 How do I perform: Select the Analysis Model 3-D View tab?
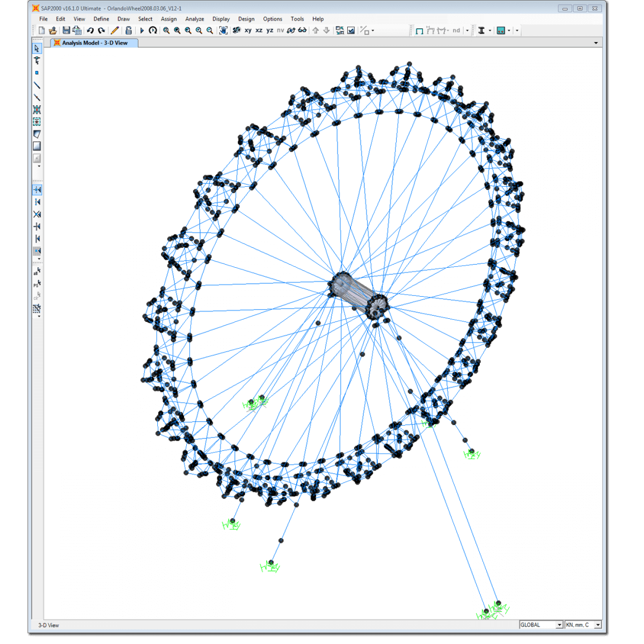[94, 43]
